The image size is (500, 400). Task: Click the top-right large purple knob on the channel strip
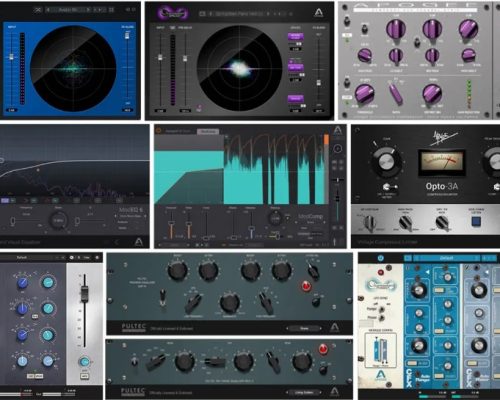[468, 29]
